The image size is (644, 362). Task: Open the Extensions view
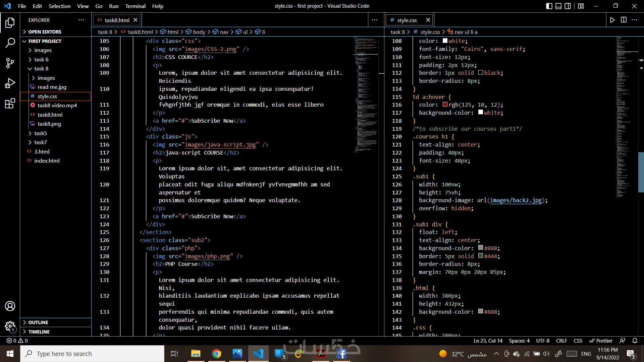tap(10, 103)
